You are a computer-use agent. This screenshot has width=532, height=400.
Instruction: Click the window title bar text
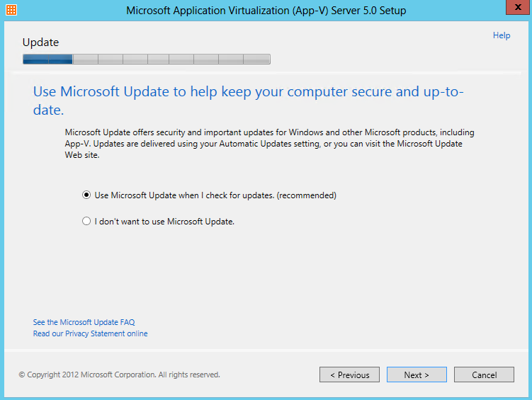(266, 10)
